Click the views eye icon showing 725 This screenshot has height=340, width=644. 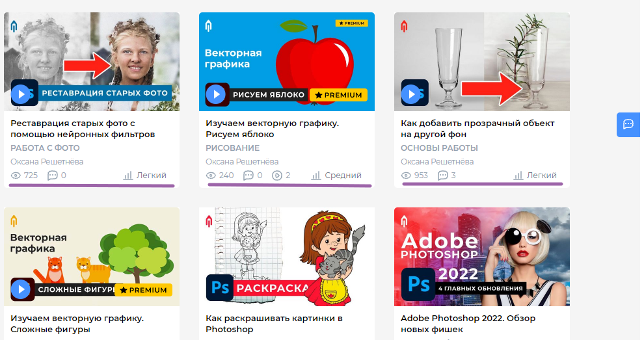click(16, 176)
